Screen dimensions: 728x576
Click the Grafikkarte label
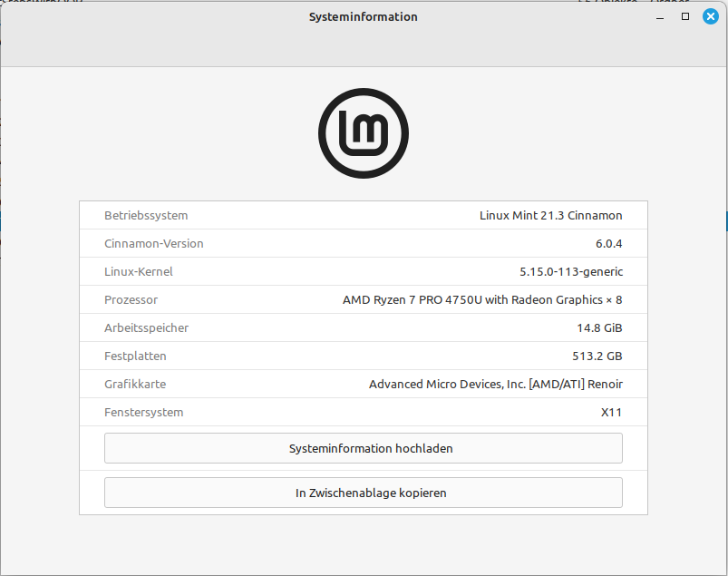[x=135, y=385]
